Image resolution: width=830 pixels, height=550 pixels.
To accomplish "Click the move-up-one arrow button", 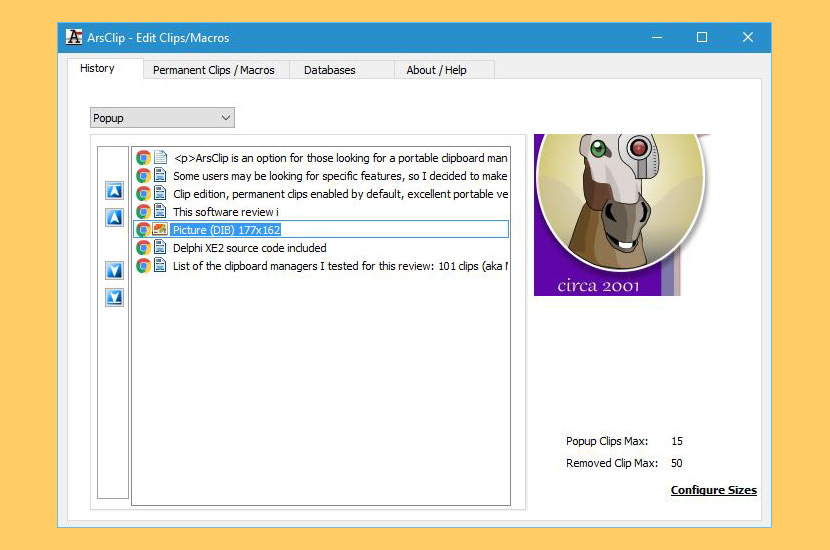I will click(x=114, y=217).
